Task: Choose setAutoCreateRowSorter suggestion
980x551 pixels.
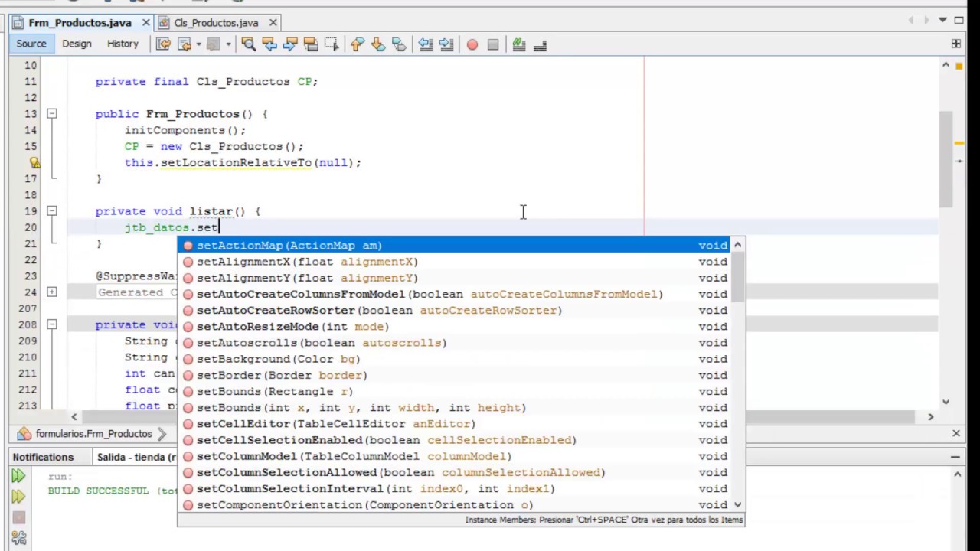Action: [x=453, y=311]
